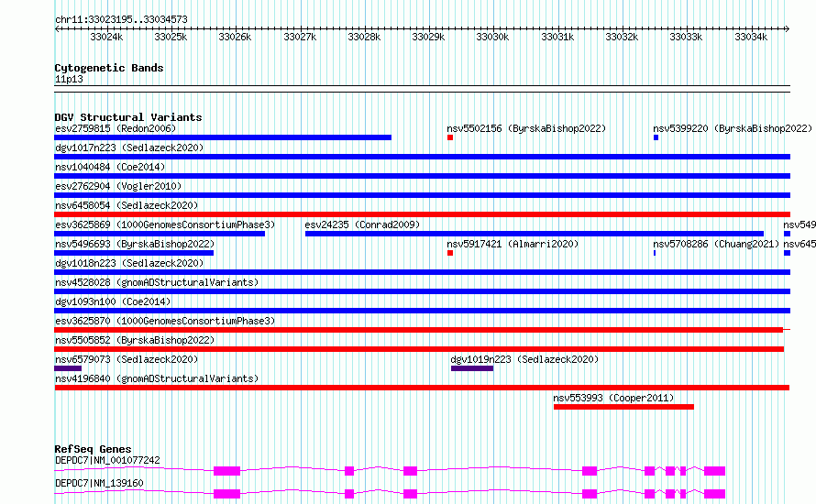The image size is (816, 504).
Task: Click the 33033k ruler label
Action: click(686, 38)
